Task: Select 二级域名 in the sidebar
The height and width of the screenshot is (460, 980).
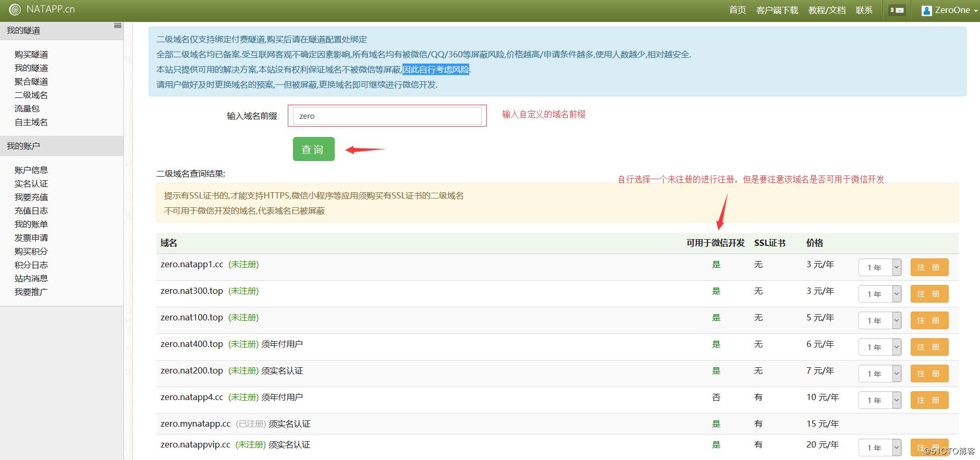Action: click(31, 95)
